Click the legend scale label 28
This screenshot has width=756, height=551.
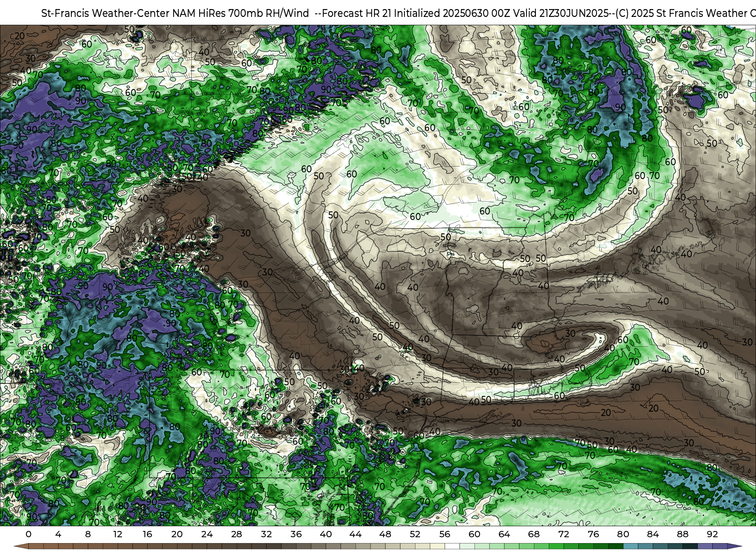(237, 534)
